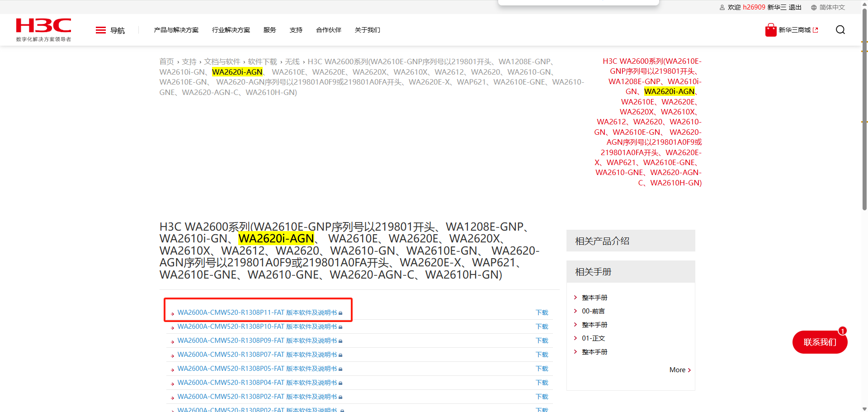Go to 文档与软件 breadcrumb
The width and height of the screenshot is (868, 412).
point(222,62)
